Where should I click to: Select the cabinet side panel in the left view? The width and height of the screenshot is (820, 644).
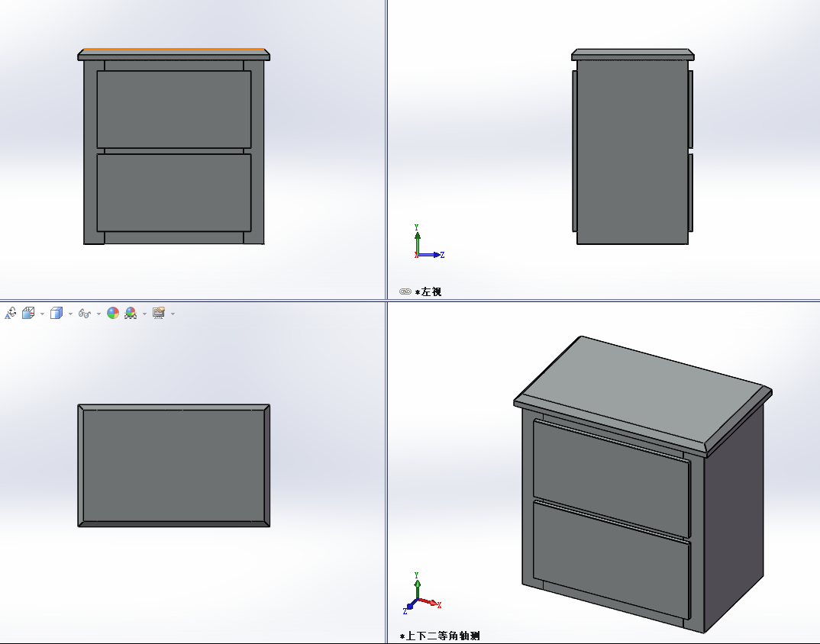click(632, 152)
